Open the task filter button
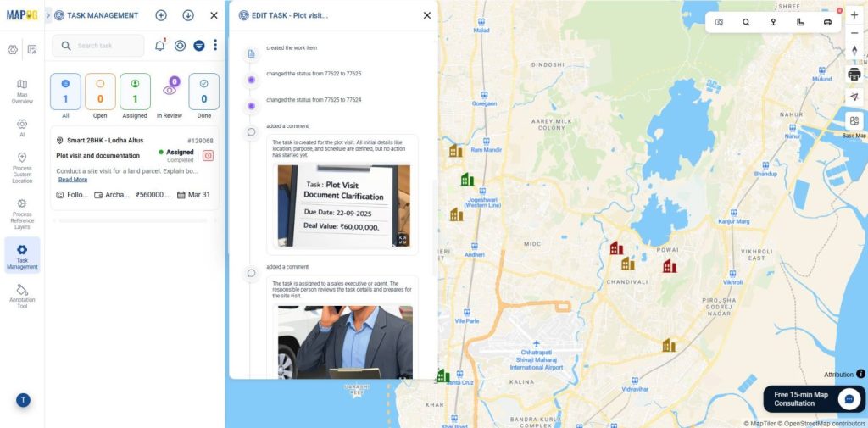The height and width of the screenshot is (428, 868). click(x=198, y=46)
